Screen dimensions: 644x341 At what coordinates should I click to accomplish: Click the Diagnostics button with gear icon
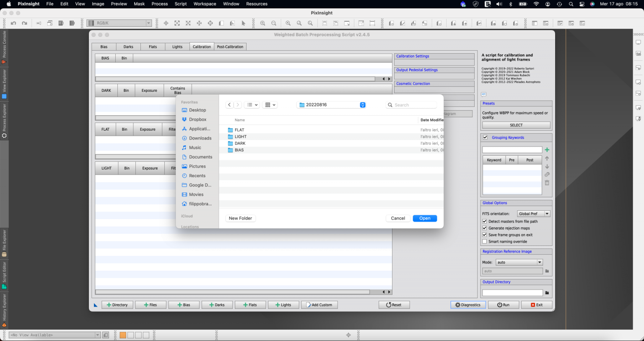[x=468, y=305]
